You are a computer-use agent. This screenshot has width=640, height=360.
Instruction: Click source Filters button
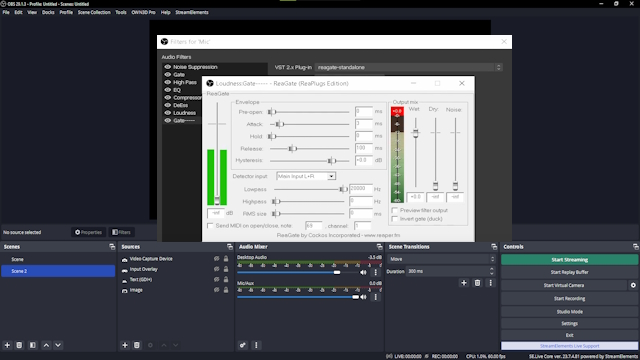coord(121,232)
